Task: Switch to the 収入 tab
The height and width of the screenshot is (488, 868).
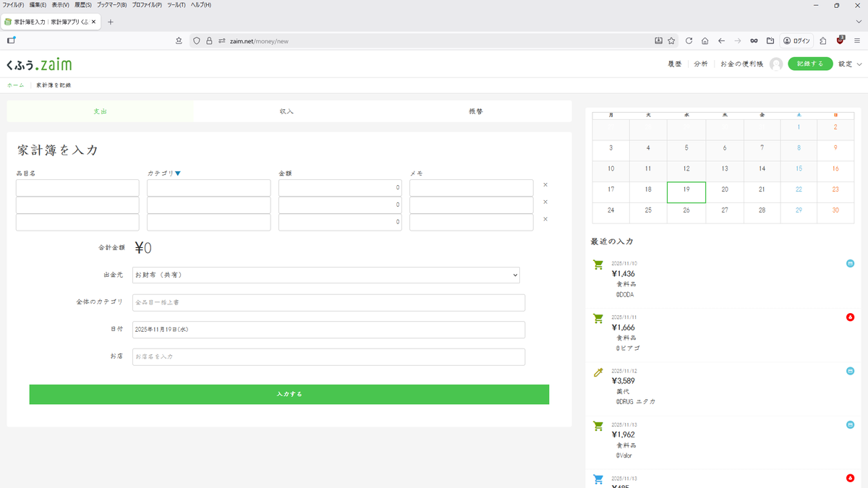Action: coord(286,111)
